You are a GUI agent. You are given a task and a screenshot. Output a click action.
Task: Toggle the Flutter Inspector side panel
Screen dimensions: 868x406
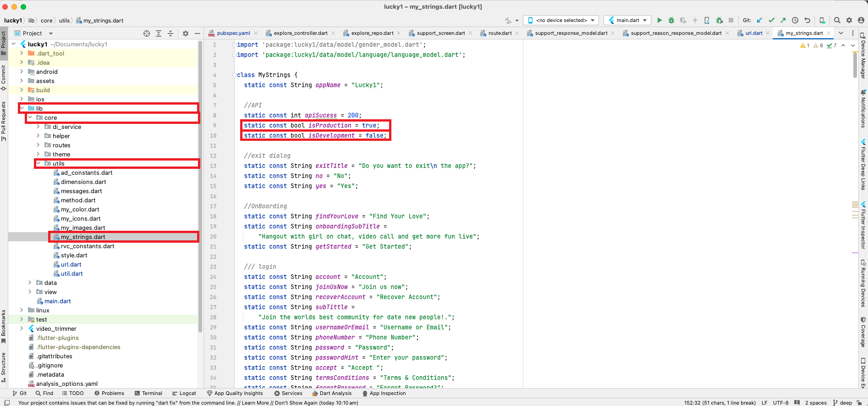pos(863,225)
